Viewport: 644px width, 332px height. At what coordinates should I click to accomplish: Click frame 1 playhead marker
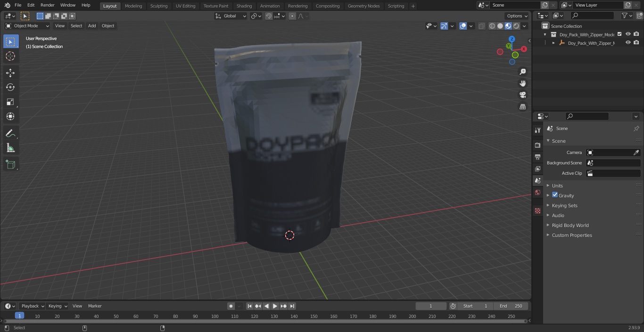(x=19, y=316)
